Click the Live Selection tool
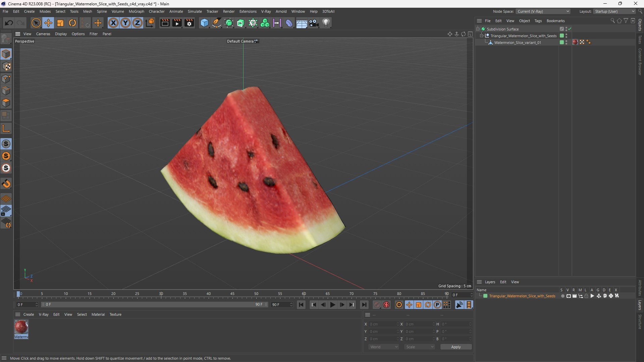Viewport: 644px width, 362px height. (36, 23)
